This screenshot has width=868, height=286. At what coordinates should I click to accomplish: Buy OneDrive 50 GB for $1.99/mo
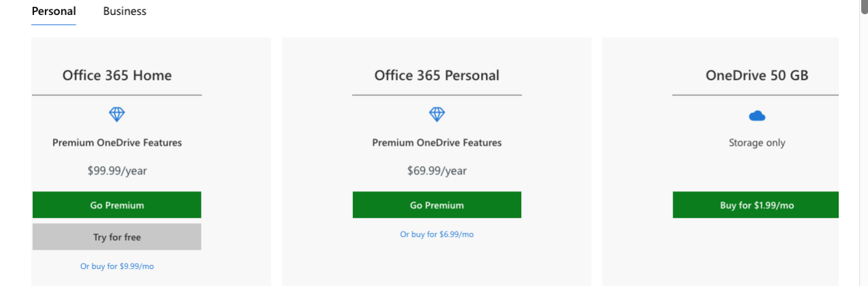tap(756, 205)
